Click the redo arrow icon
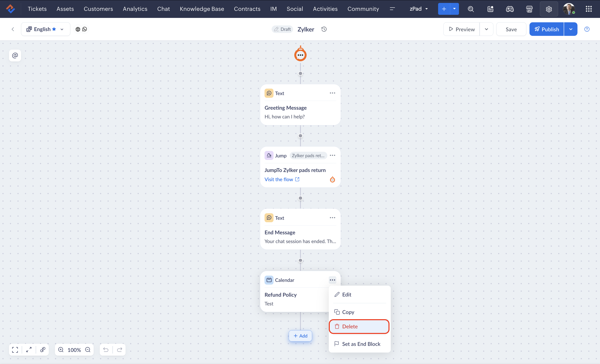This screenshot has height=364, width=600. pos(120,350)
